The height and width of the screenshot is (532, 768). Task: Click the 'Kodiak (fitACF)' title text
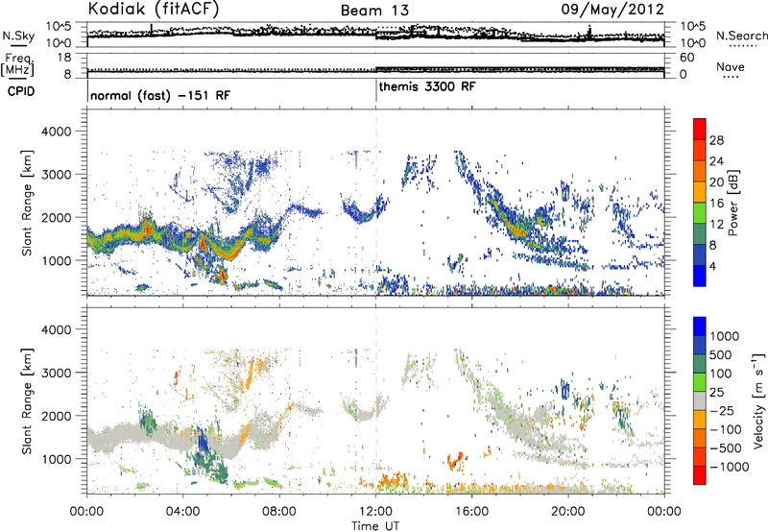click(154, 10)
